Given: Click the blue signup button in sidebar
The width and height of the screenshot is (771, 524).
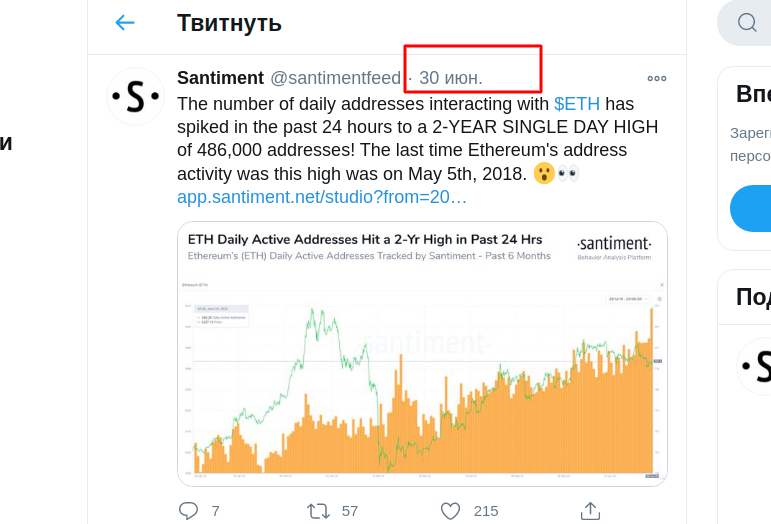Looking at the screenshot, I should pyautogui.click(x=750, y=208).
